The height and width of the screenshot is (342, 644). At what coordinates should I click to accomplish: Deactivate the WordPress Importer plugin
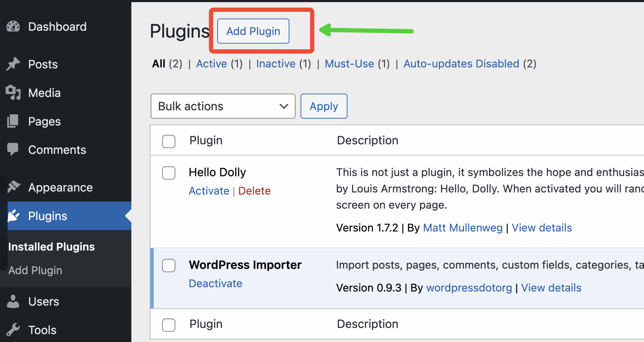tap(215, 283)
